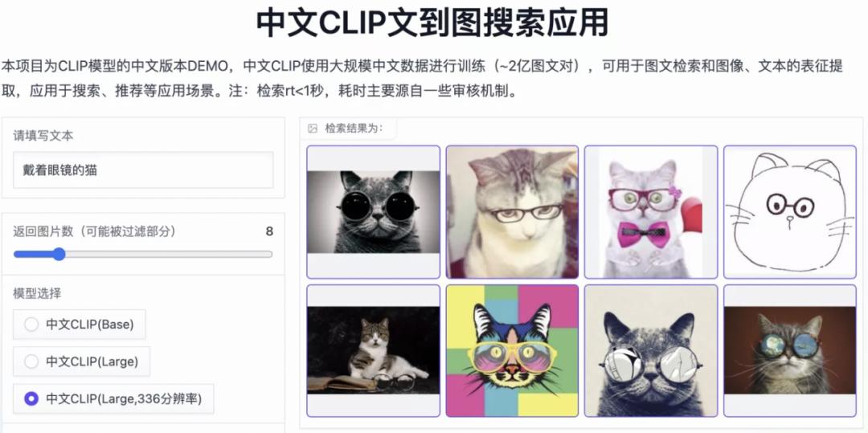868x433 pixels.
Task: Click the slider track's right end
Action: (x=269, y=255)
